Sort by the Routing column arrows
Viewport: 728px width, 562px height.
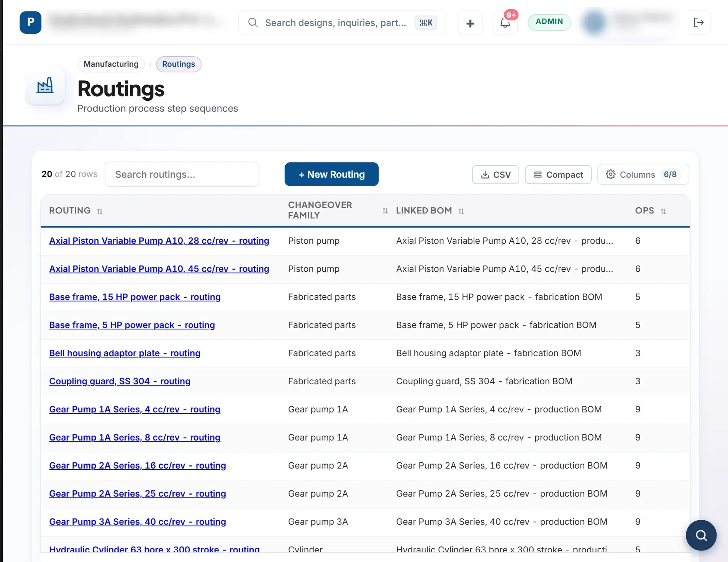100,211
